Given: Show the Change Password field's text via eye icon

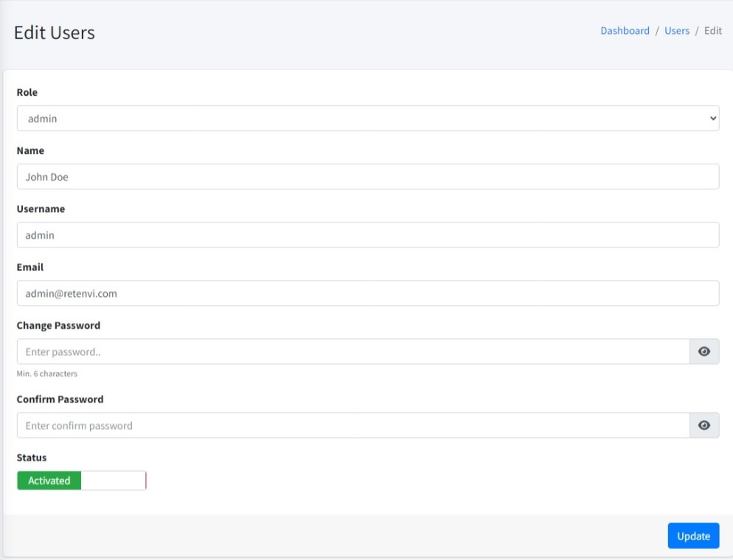Looking at the screenshot, I should [704, 351].
